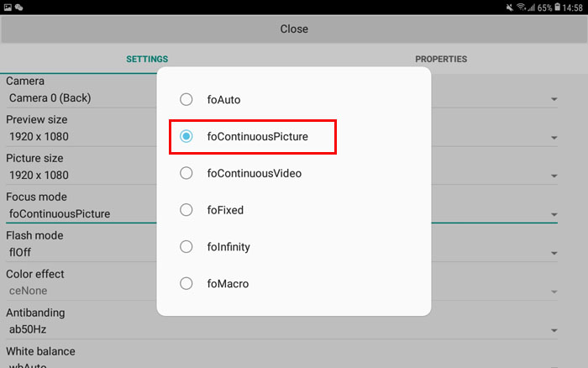The height and width of the screenshot is (368, 588).
Task: Expand the Picture size dropdown arrow
Action: (554, 176)
